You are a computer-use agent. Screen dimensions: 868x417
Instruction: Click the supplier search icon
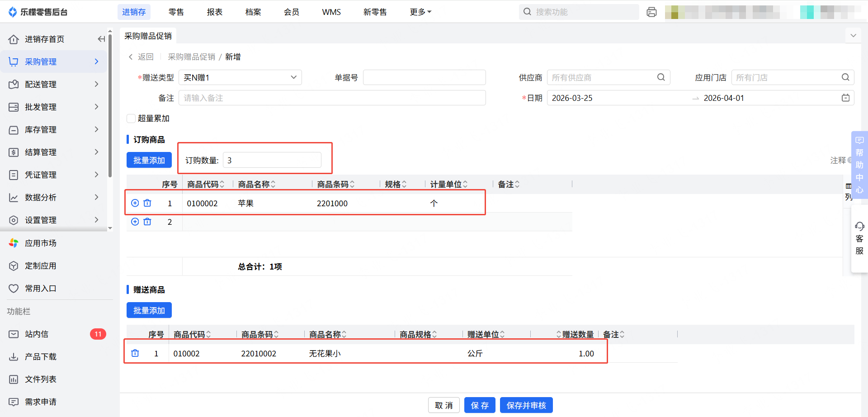pos(661,77)
